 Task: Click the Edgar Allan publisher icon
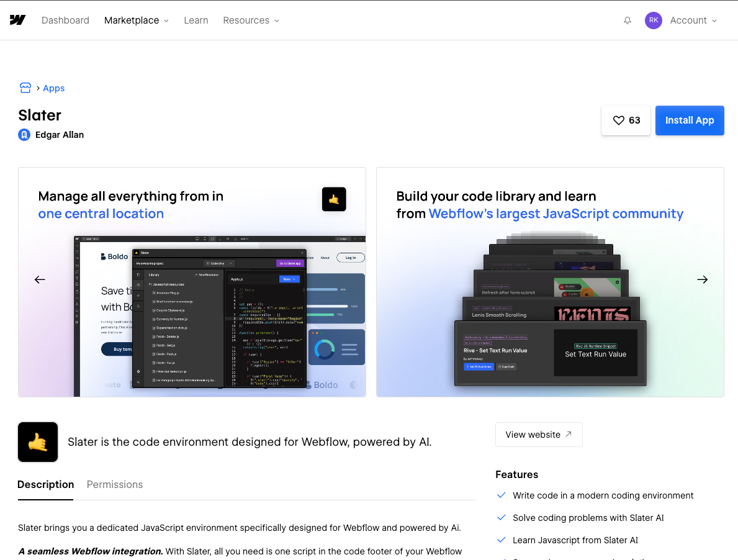pyautogui.click(x=24, y=135)
